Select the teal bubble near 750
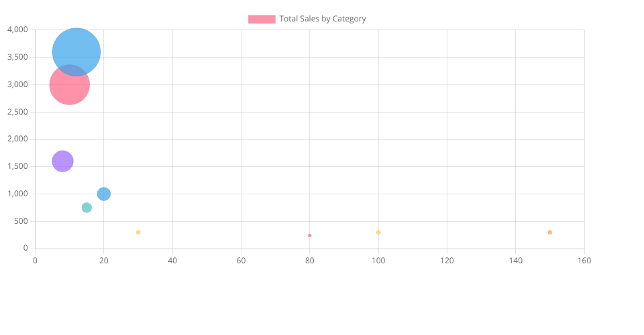Image resolution: width=644 pixels, height=335 pixels. (x=87, y=208)
